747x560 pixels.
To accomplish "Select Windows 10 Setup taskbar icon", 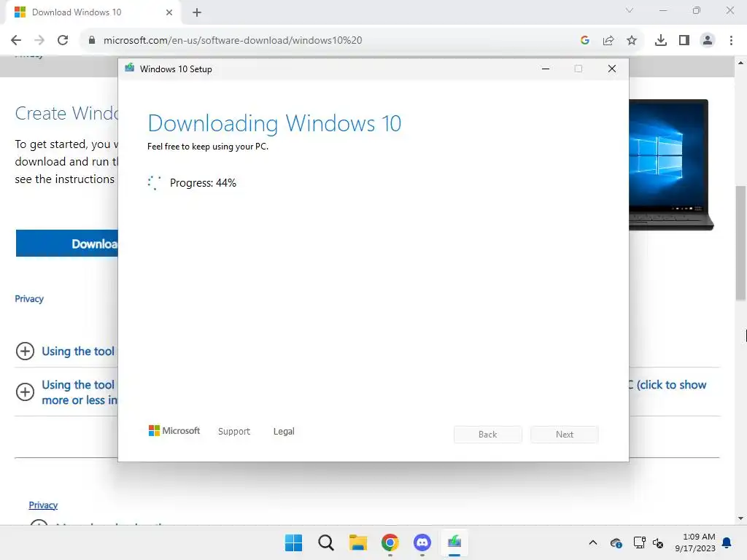I will (x=454, y=542).
